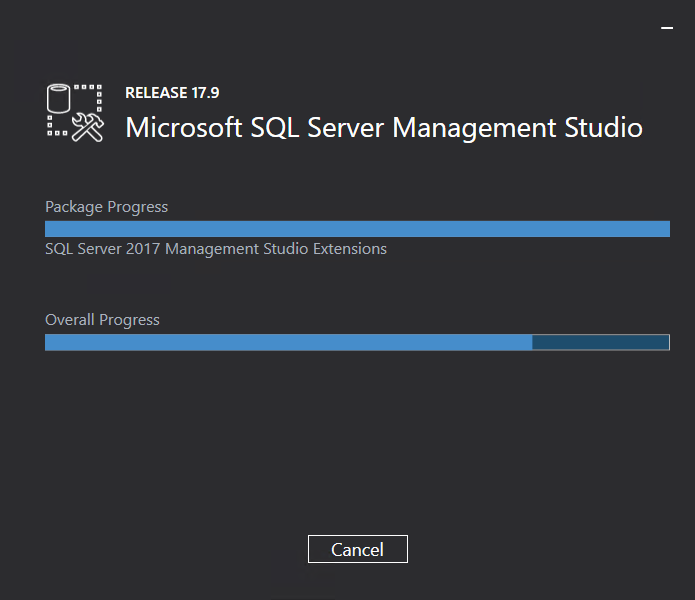
Task: Minimize the installer window
Action: click(667, 29)
